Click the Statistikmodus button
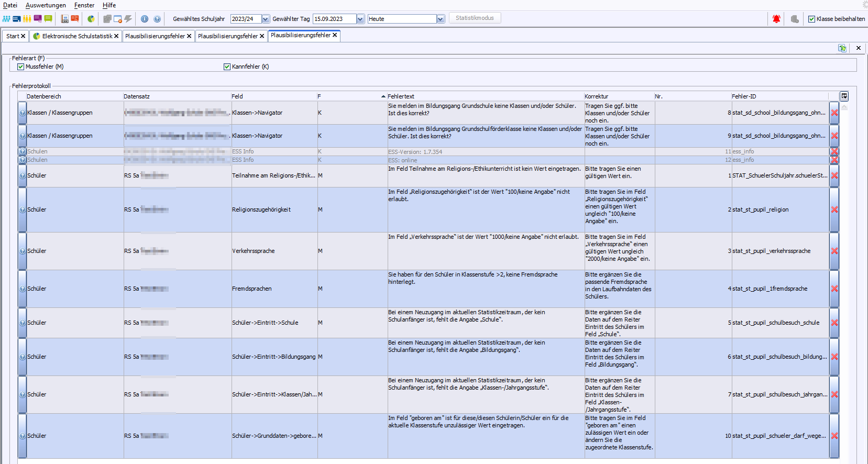This screenshot has width=868, height=464. 475,18
